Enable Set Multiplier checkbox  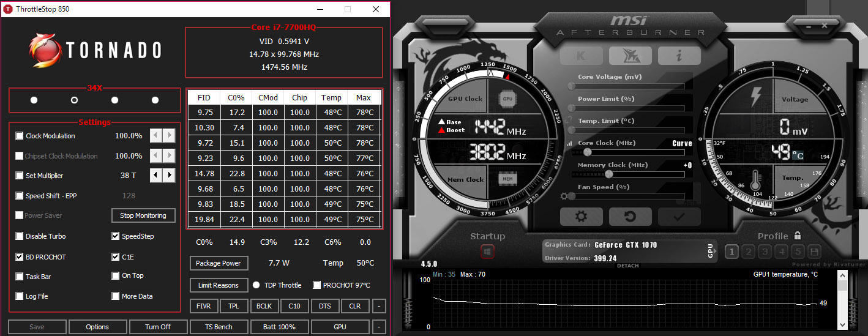(20, 176)
